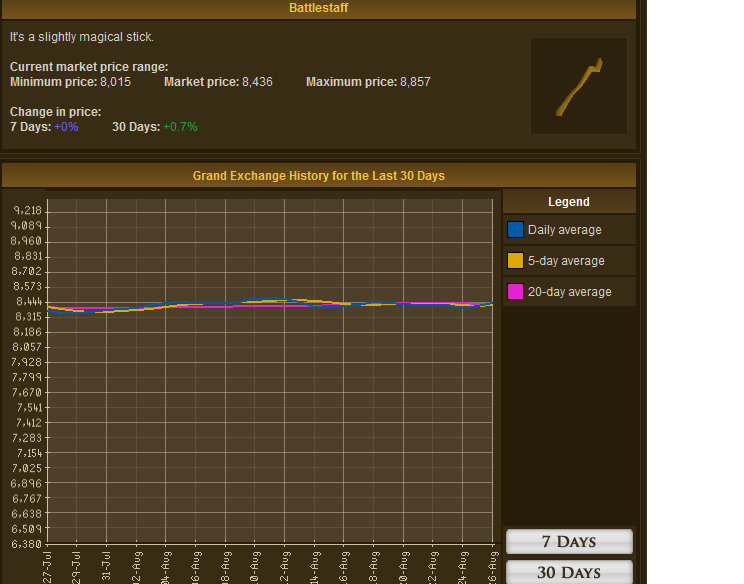Click the 9,218 y-axis label

pyautogui.click(x=28, y=210)
